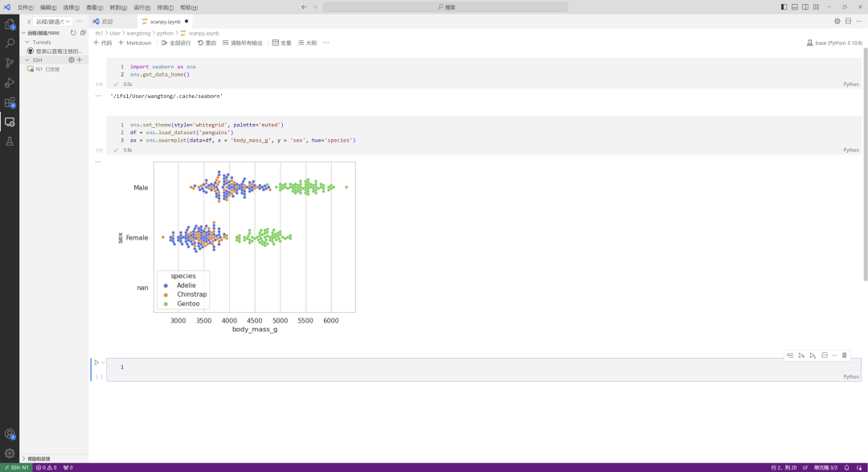This screenshot has width=868, height=472.
Task: Collapse the SSH tree node
Action: [x=27, y=60]
